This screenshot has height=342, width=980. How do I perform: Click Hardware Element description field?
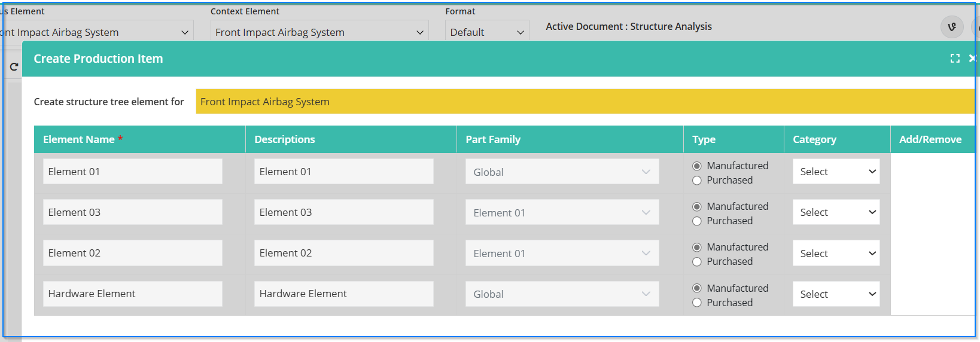coord(343,294)
